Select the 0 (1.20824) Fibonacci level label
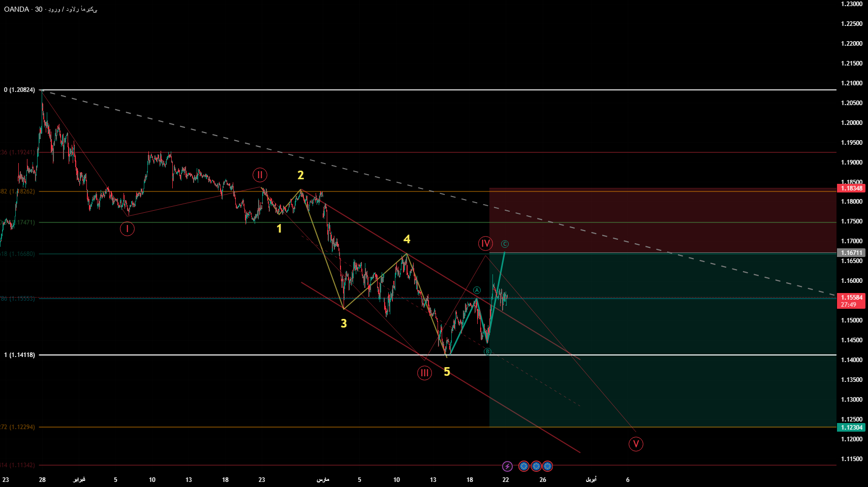The height and width of the screenshot is (487, 868). 20,90
